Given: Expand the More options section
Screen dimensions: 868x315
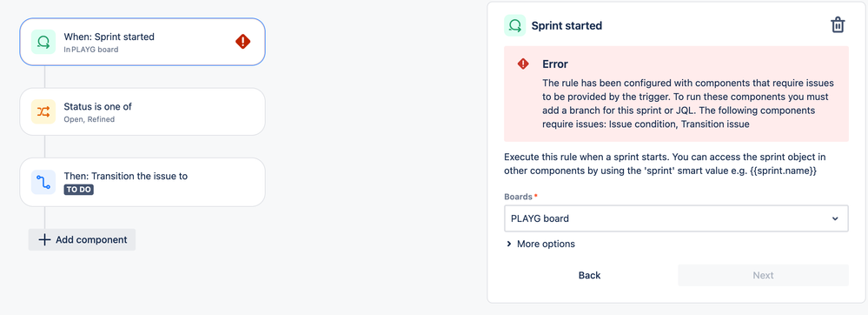Looking at the screenshot, I should 540,244.
